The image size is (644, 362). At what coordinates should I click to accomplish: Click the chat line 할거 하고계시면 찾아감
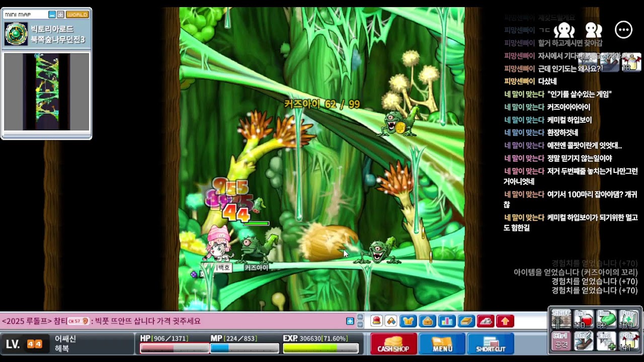(x=570, y=43)
